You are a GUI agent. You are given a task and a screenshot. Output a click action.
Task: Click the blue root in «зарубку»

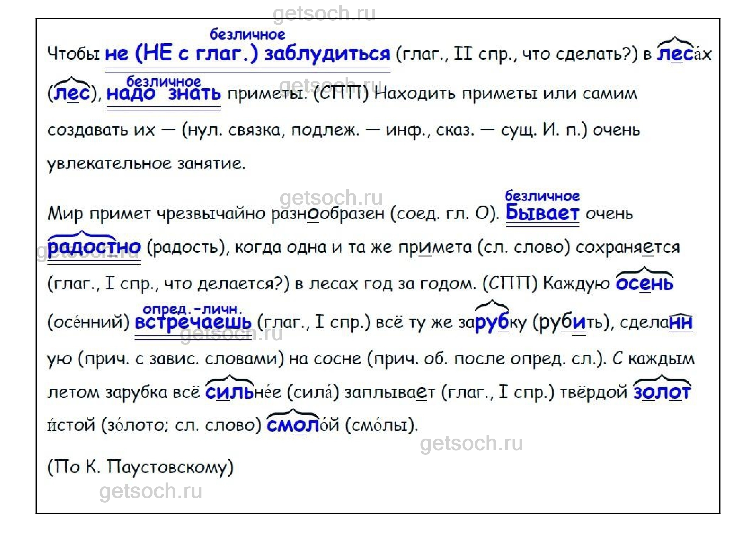coord(492,323)
